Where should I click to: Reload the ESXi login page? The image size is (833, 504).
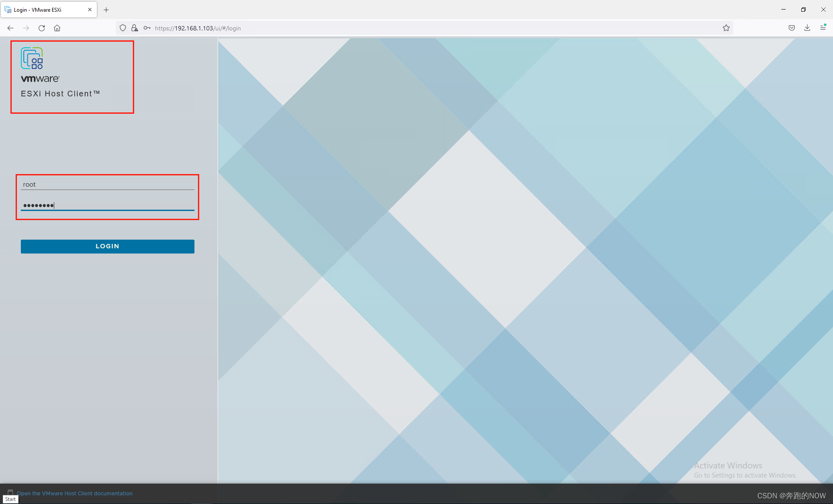tap(42, 28)
